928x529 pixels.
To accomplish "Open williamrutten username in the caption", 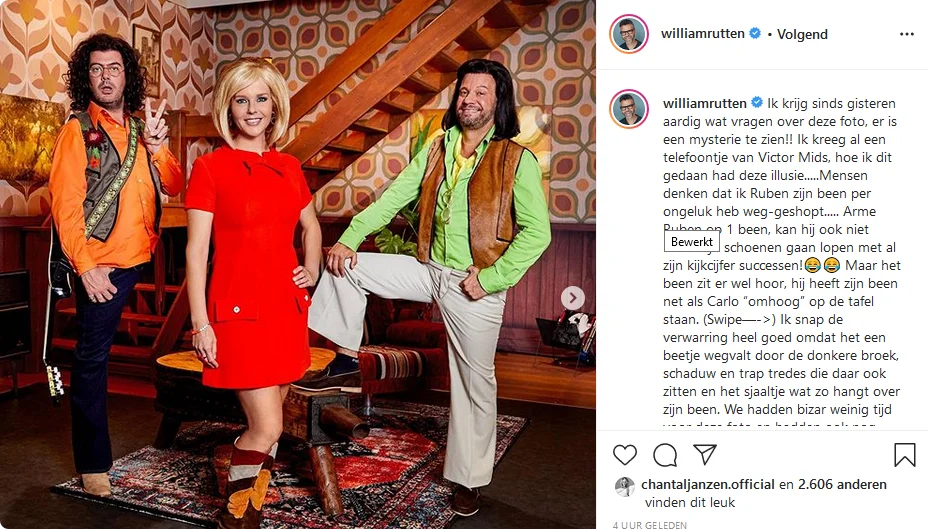I will tap(704, 104).
